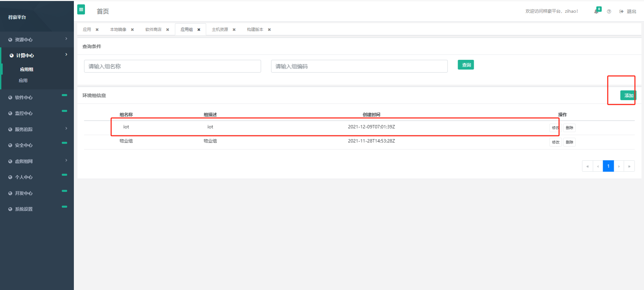Expand 安全中心 in the sidebar
The height and width of the screenshot is (290, 644).
click(x=37, y=145)
